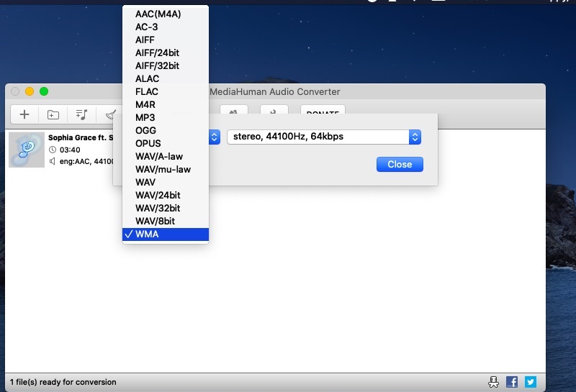The height and width of the screenshot is (392, 576).
Task: Maximize window with the green button
Action: click(x=44, y=91)
